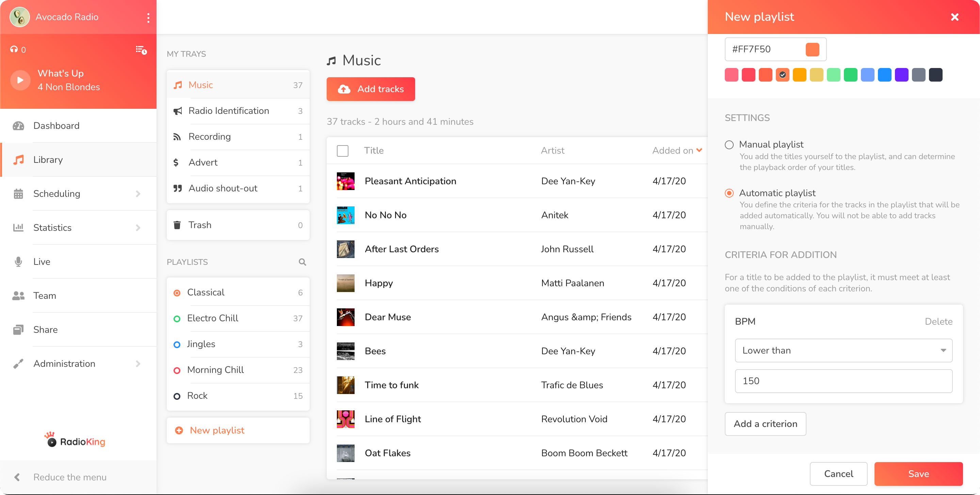
Task: Click the Scheduling calendar icon
Action: (x=18, y=193)
